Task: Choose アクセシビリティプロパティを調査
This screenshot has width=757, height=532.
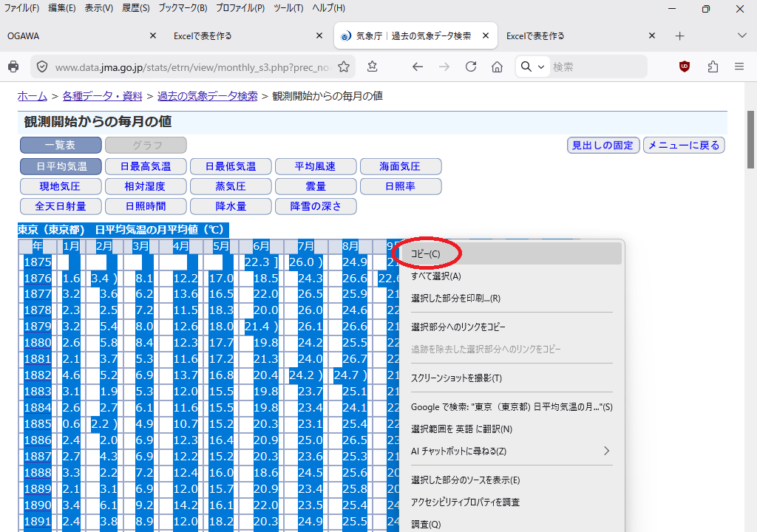Action: tap(512, 502)
